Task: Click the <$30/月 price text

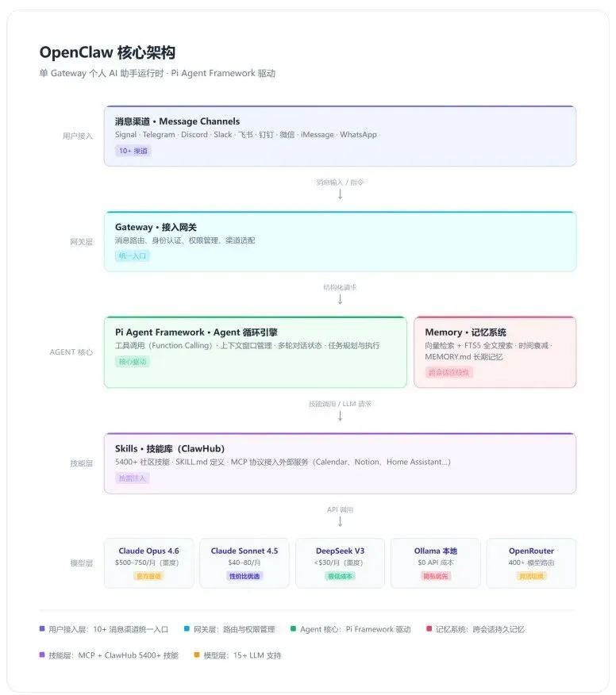Action: [338, 563]
